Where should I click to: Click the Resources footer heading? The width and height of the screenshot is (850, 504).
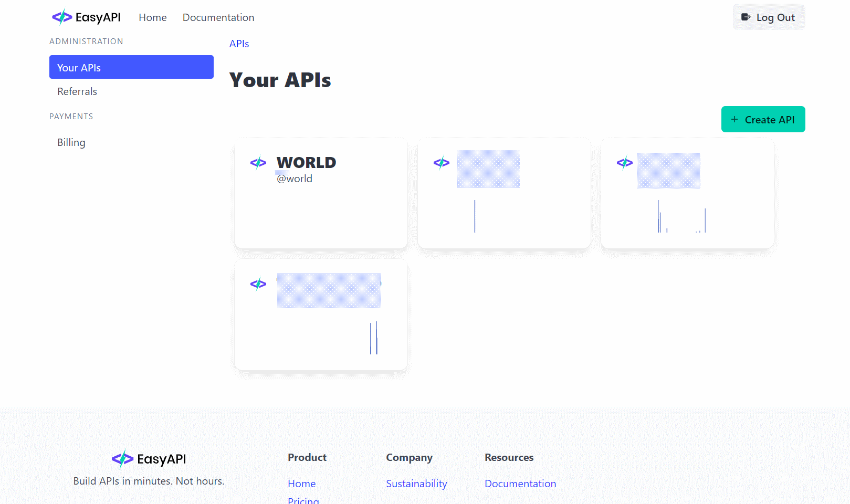pos(509,457)
